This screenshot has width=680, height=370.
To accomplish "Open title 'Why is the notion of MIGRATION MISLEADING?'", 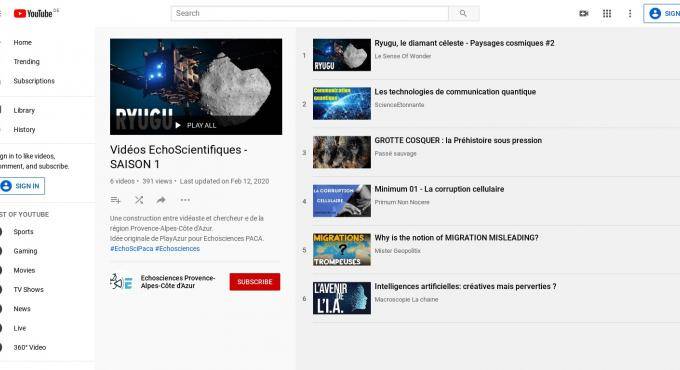I will click(457, 238).
